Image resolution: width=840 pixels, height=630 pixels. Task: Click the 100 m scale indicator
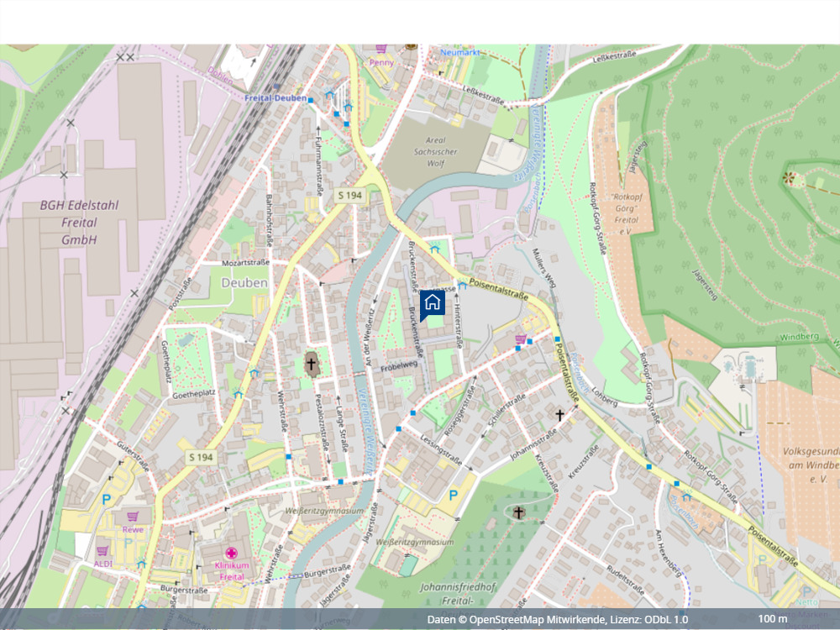click(x=772, y=619)
